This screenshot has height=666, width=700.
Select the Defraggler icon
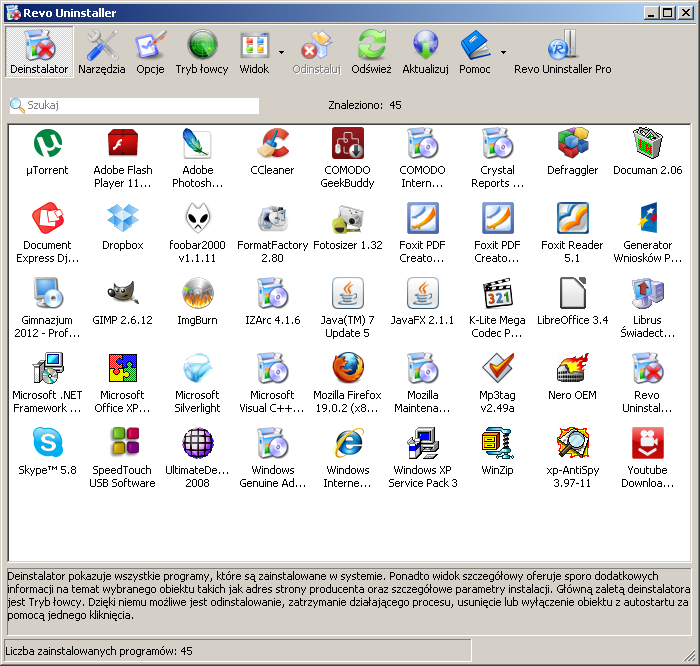573,144
